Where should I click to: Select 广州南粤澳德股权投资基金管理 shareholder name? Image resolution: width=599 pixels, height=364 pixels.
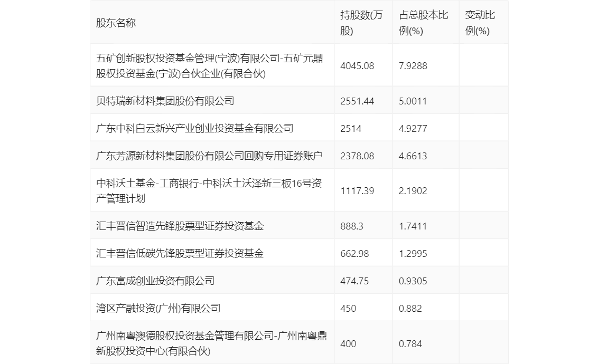211,343
